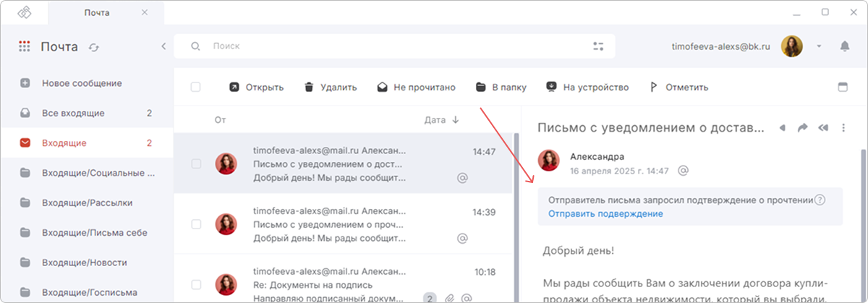This screenshot has width=868, height=303.
Task: Open Входящие/Рассылки folder
Action: (87, 203)
